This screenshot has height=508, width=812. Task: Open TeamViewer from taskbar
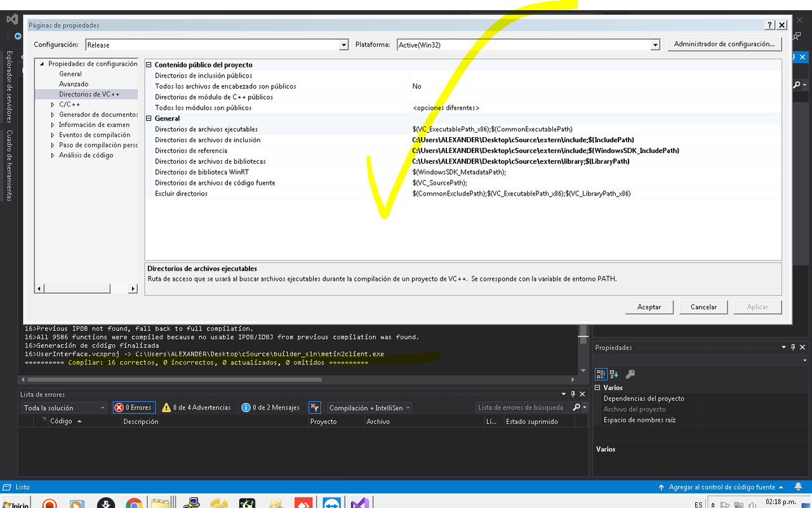point(331,504)
